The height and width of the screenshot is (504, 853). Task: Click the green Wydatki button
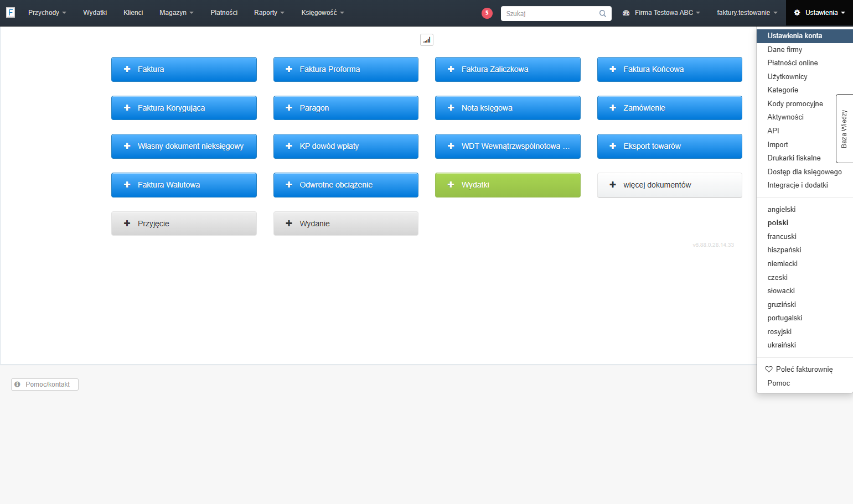508,185
